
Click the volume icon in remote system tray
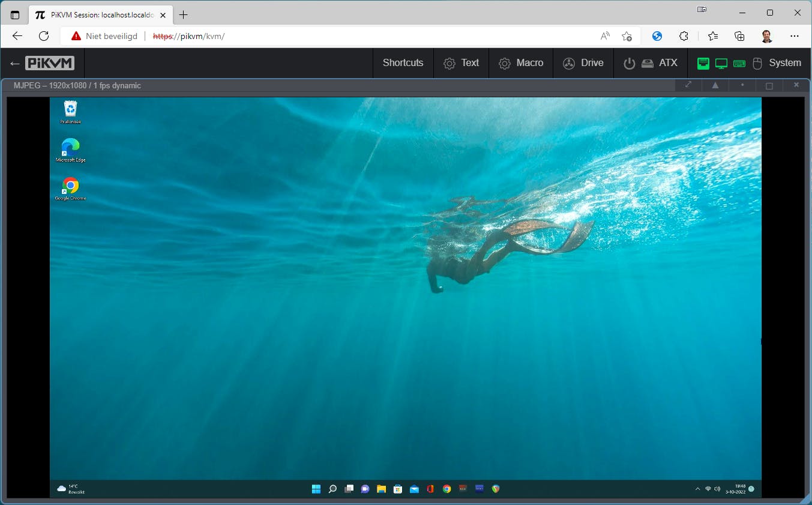click(x=717, y=489)
